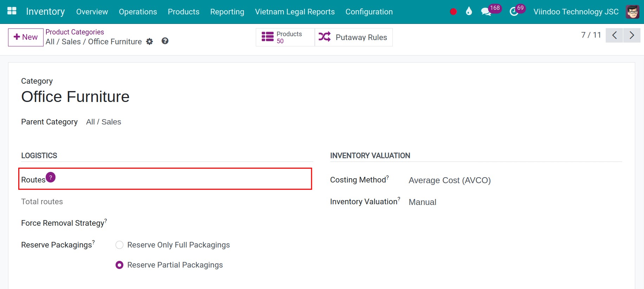Image resolution: width=644 pixels, height=289 pixels.
Task: Go to next record with right arrow
Action: point(632,35)
